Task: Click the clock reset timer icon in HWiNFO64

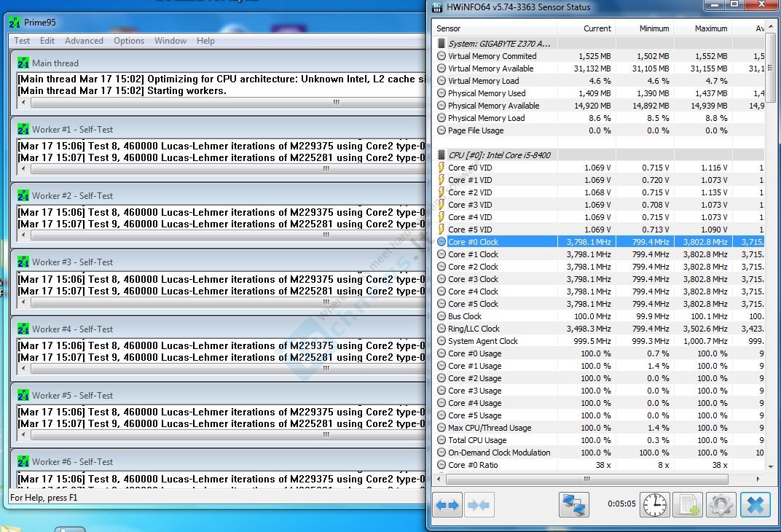Action: (654, 504)
